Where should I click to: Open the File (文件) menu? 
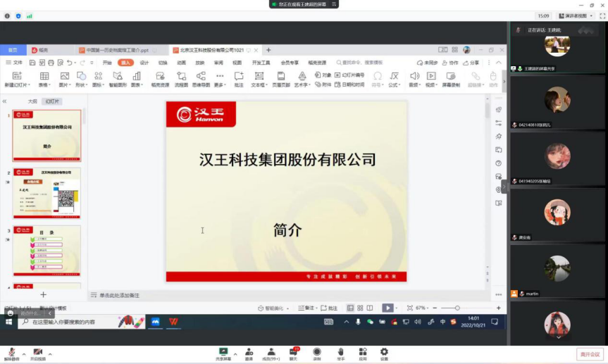[14, 63]
